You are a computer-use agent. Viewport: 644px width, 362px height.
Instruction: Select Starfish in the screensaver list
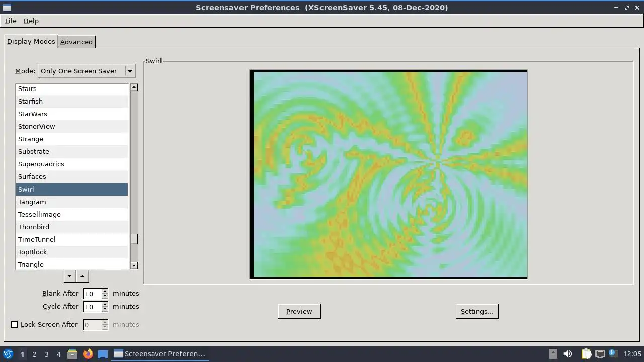click(x=72, y=101)
